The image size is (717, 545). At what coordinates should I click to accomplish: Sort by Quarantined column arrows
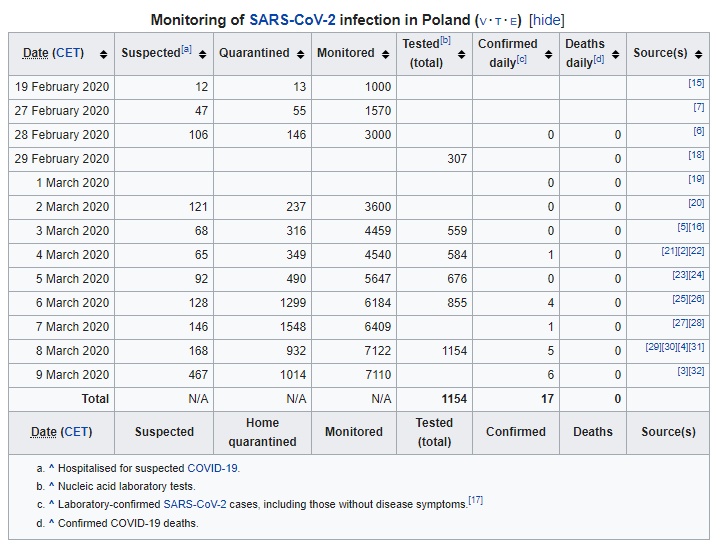pos(300,54)
